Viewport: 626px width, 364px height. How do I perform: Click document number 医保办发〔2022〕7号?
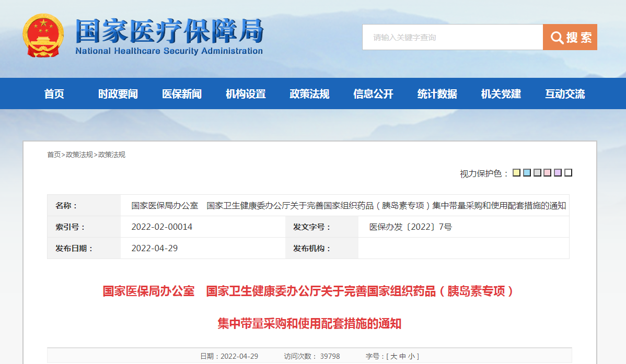click(x=410, y=227)
